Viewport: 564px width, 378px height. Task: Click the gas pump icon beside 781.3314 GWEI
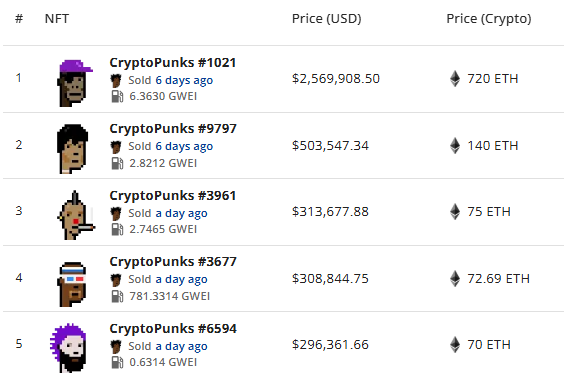(x=117, y=296)
